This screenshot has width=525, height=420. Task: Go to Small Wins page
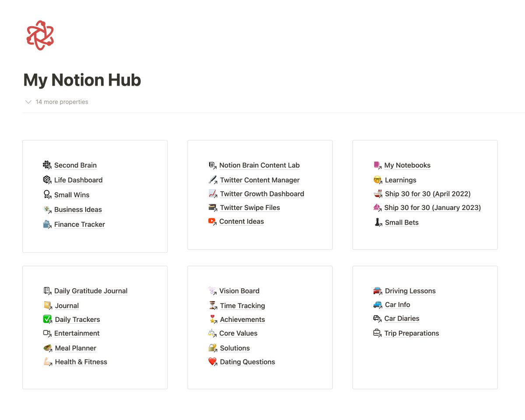(72, 195)
